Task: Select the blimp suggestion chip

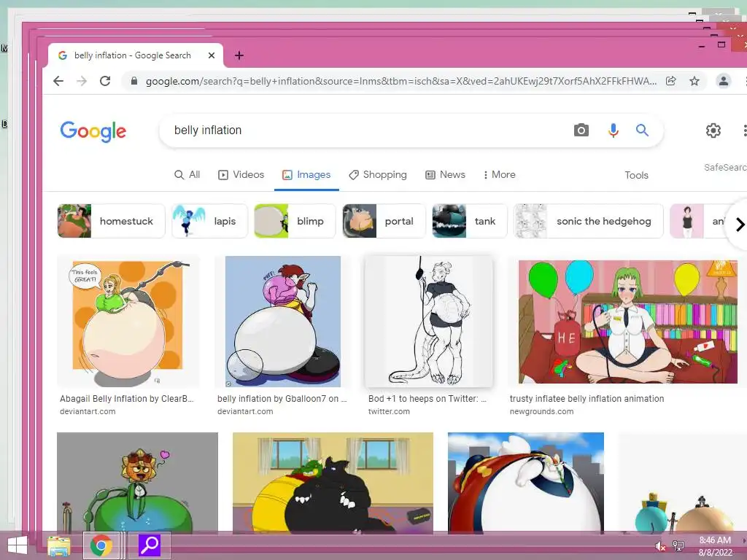Action: [x=295, y=221]
